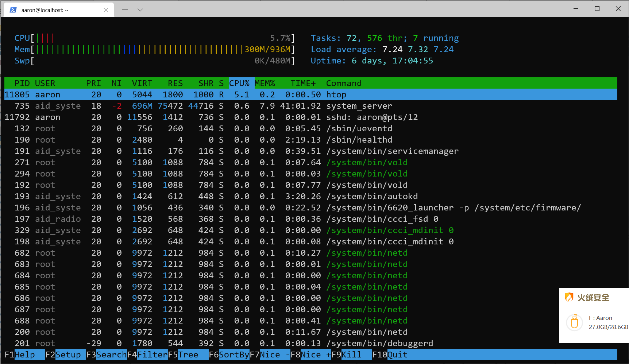Apply a process filter via F4Filter
Viewport: 629px width, 364px height.
click(x=147, y=354)
